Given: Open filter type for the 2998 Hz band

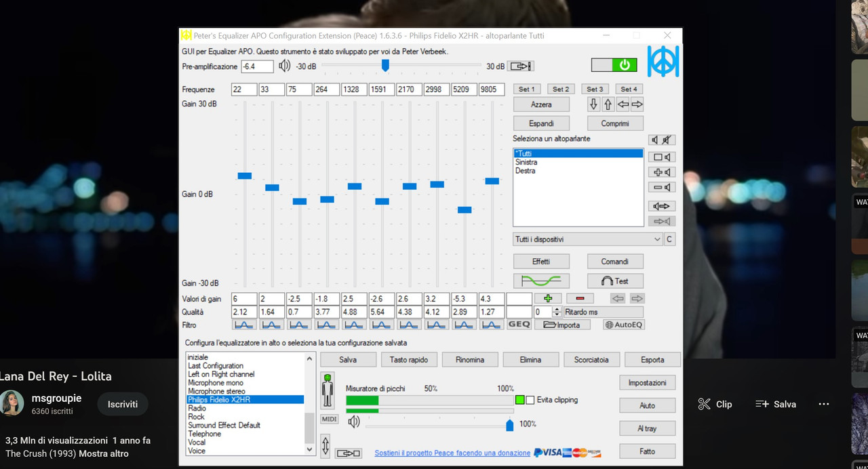Looking at the screenshot, I should [x=437, y=325].
